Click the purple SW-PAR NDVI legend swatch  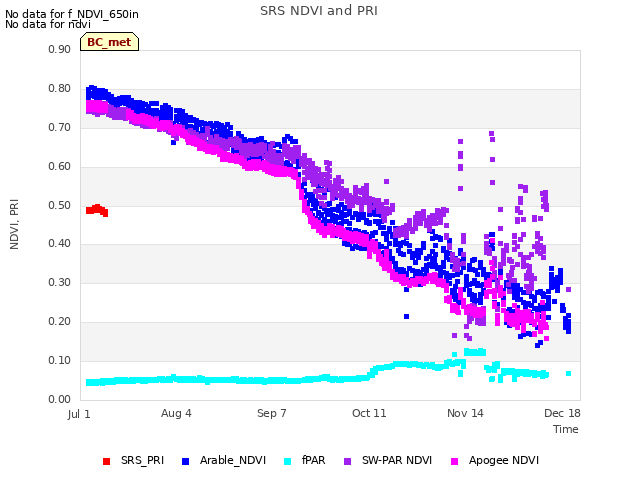(347, 461)
